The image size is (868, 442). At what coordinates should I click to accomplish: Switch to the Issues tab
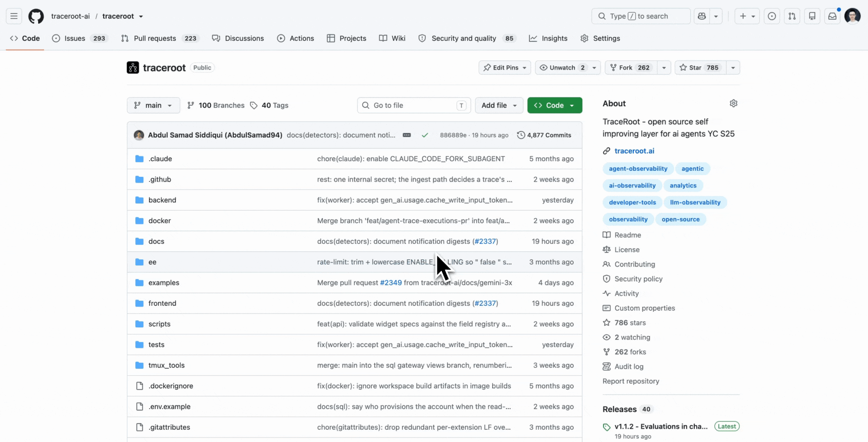[79, 38]
